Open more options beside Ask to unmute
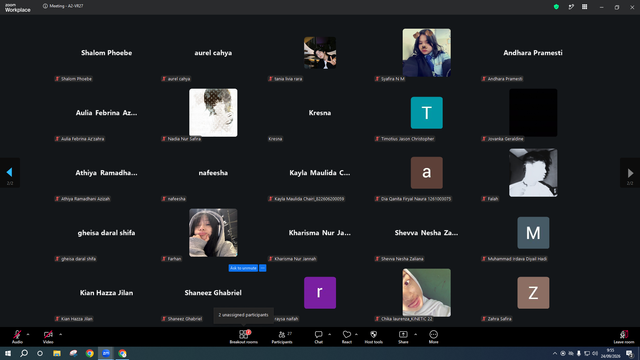This screenshot has height=360, width=640. pos(263,268)
